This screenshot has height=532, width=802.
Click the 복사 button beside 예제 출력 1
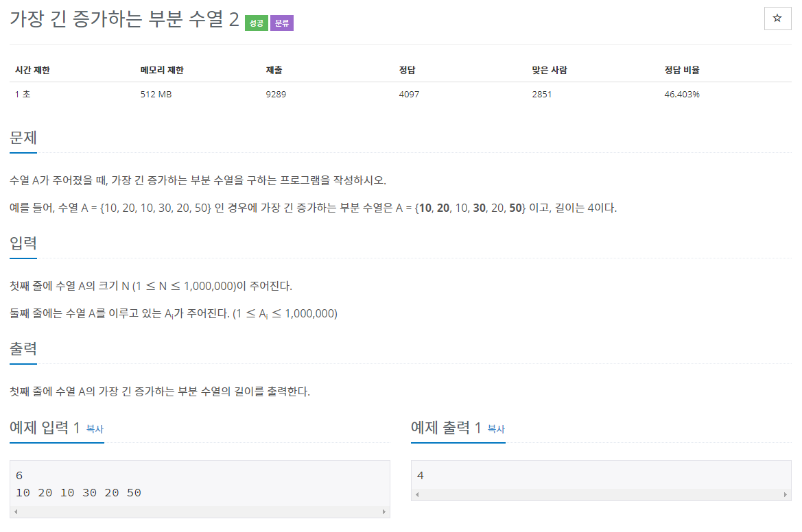497,429
